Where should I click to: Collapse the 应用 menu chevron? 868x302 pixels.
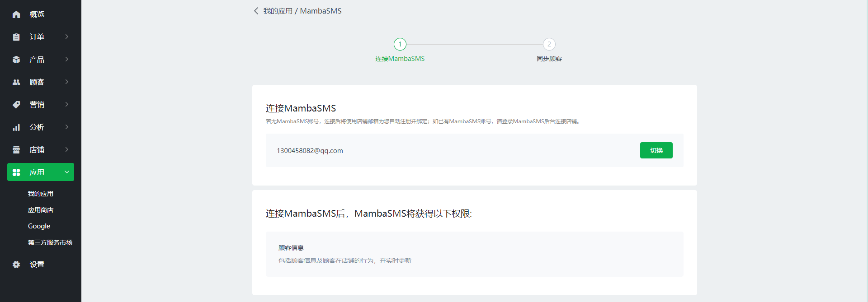(x=67, y=172)
